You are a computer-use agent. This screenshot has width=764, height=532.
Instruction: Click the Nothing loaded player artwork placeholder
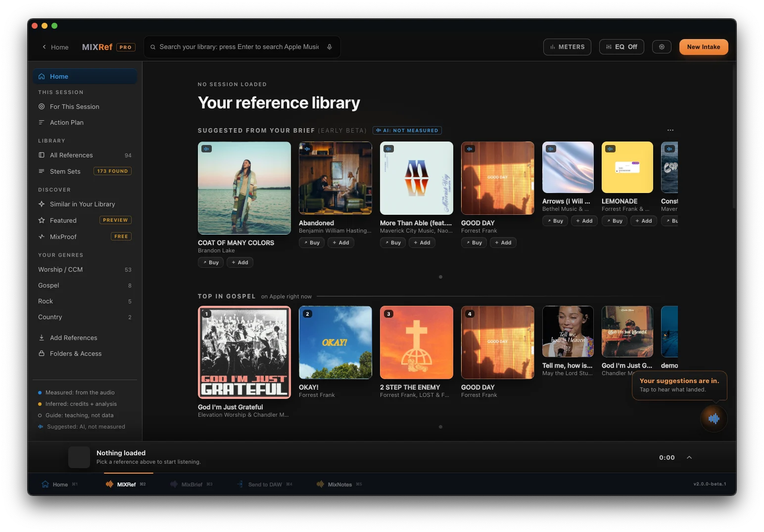pyautogui.click(x=79, y=457)
